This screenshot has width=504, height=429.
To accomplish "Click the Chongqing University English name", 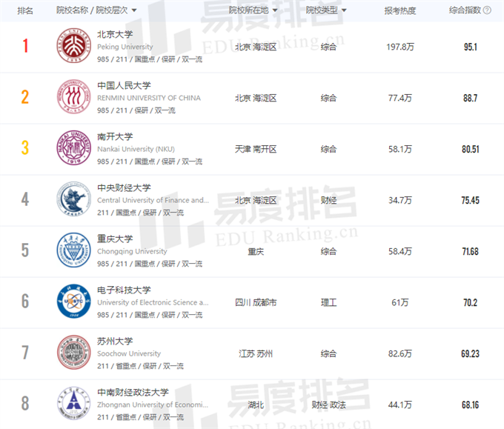I will 132,251.
